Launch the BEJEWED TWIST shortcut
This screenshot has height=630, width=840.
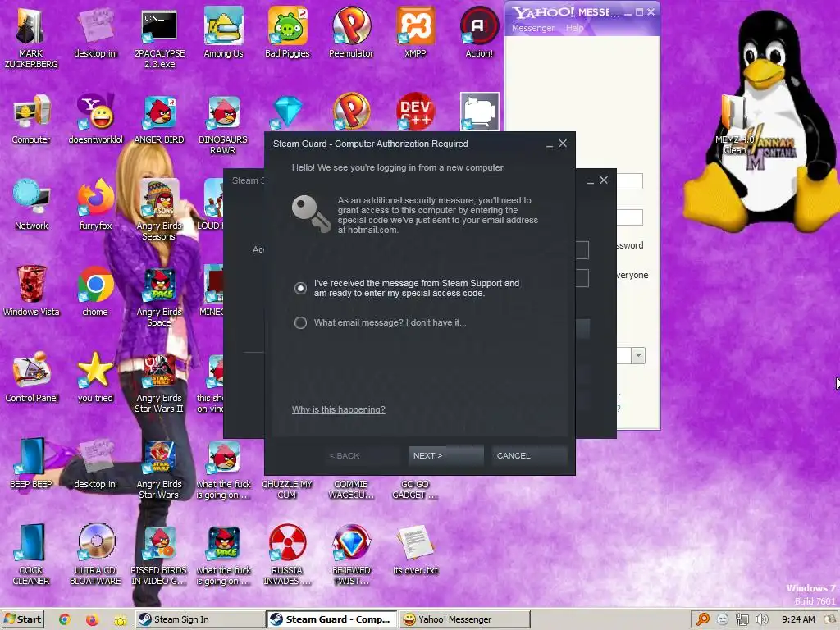(351, 555)
